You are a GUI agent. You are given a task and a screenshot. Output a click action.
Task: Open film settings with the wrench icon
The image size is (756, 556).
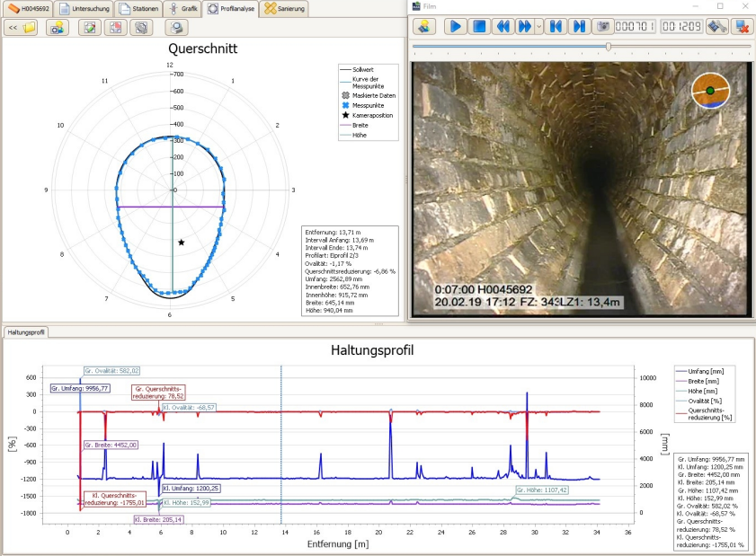click(x=716, y=26)
